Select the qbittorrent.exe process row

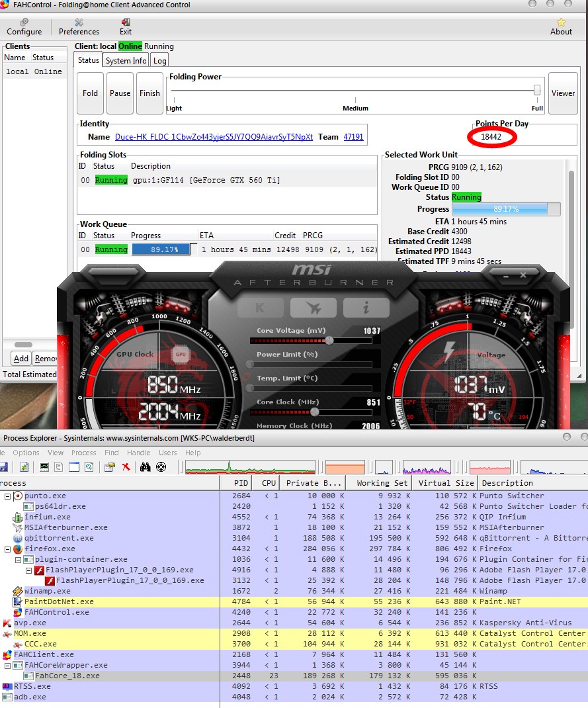click(294, 538)
